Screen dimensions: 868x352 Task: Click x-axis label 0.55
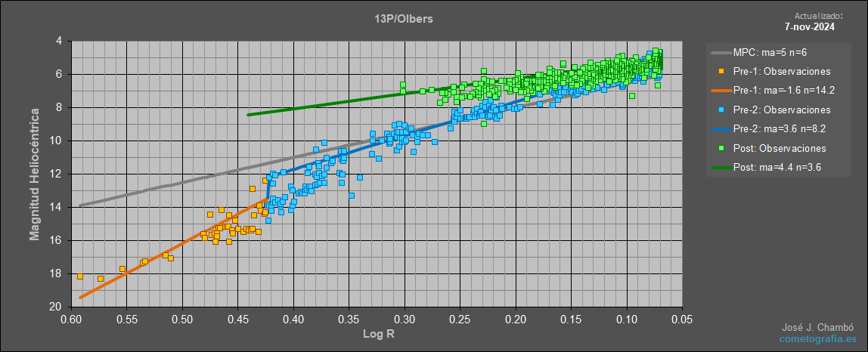pos(127,320)
